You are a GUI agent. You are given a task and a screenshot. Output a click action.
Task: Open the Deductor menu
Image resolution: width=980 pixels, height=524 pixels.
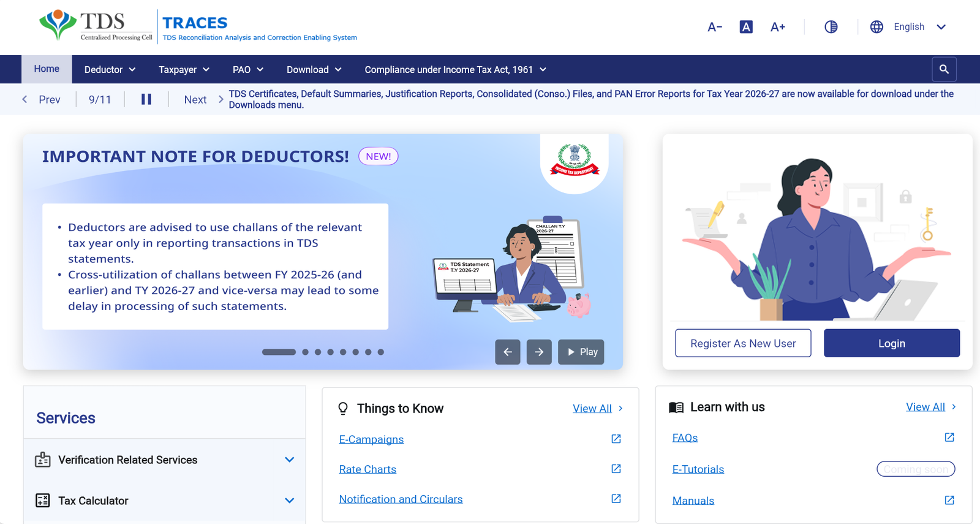pyautogui.click(x=110, y=70)
